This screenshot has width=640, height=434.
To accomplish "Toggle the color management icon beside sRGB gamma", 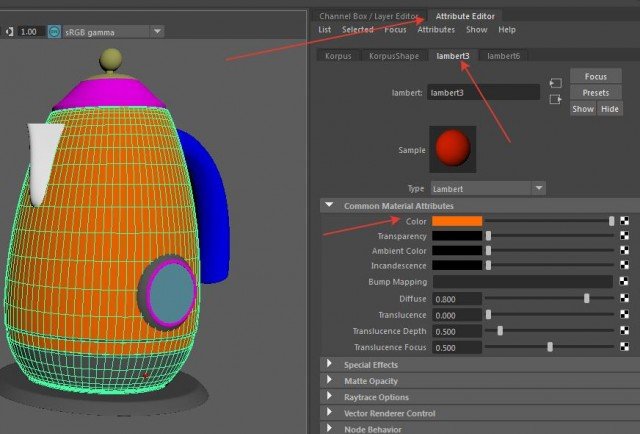I will click(11, 32).
